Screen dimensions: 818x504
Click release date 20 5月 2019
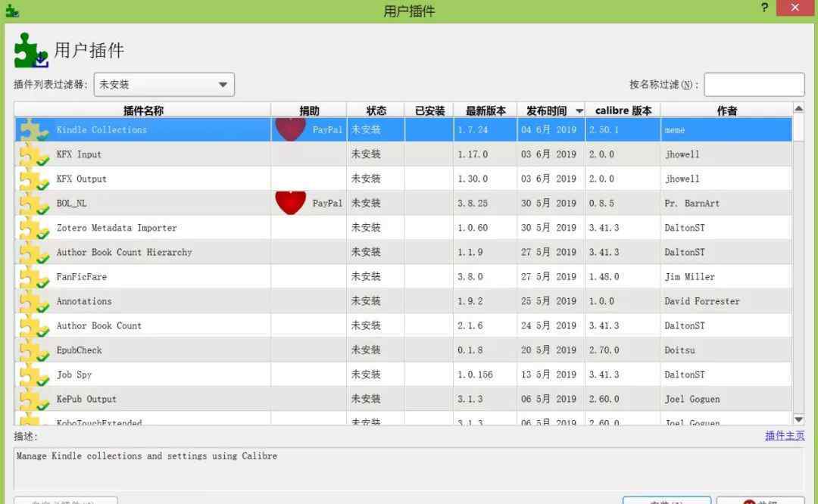[549, 350]
